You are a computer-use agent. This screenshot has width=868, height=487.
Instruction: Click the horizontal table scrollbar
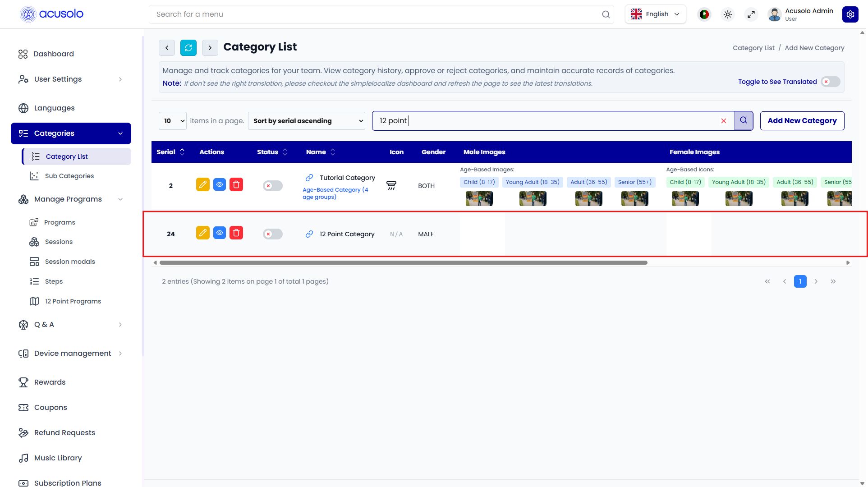[404, 262]
